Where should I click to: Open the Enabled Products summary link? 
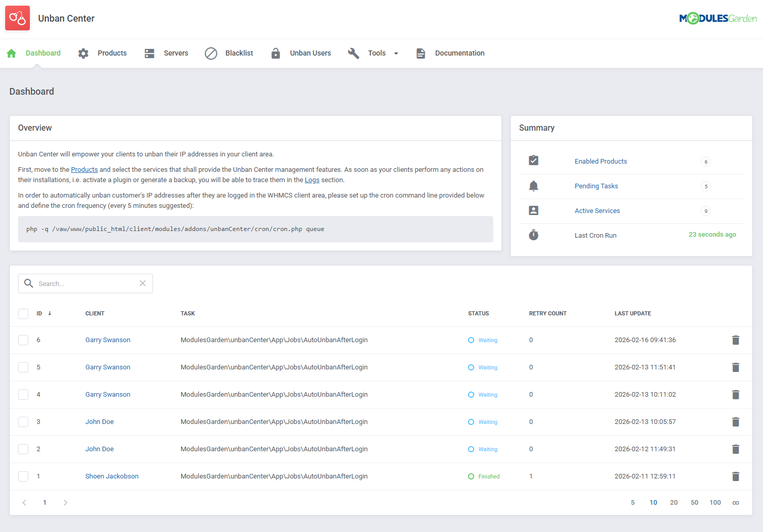point(601,162)
